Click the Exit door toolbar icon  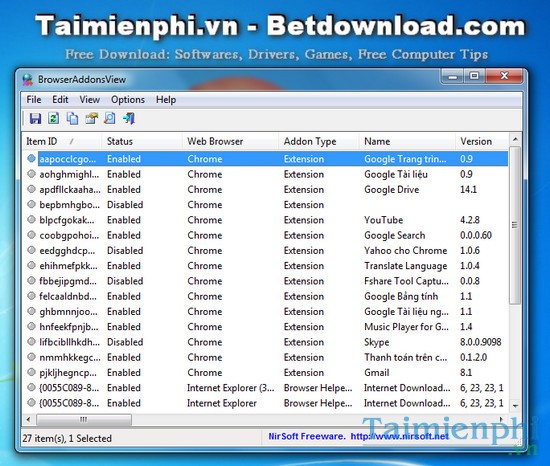(x=129, y=119)
